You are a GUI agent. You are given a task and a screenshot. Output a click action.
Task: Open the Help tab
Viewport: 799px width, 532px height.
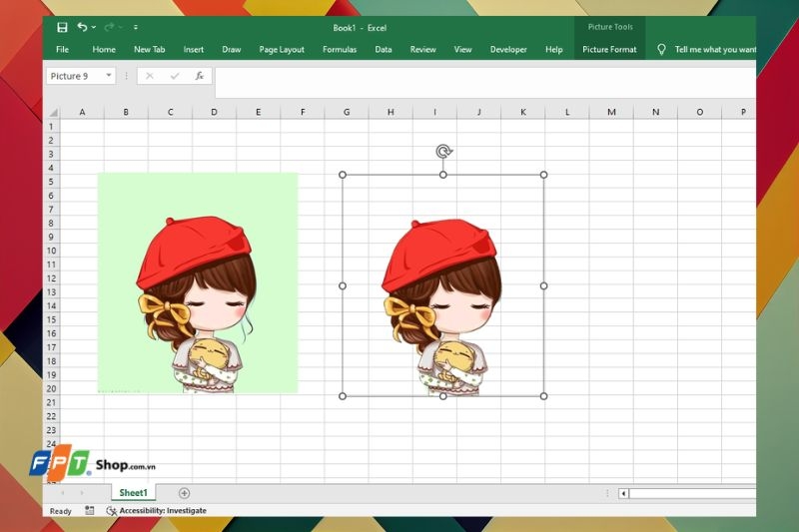tap(554, 49)
